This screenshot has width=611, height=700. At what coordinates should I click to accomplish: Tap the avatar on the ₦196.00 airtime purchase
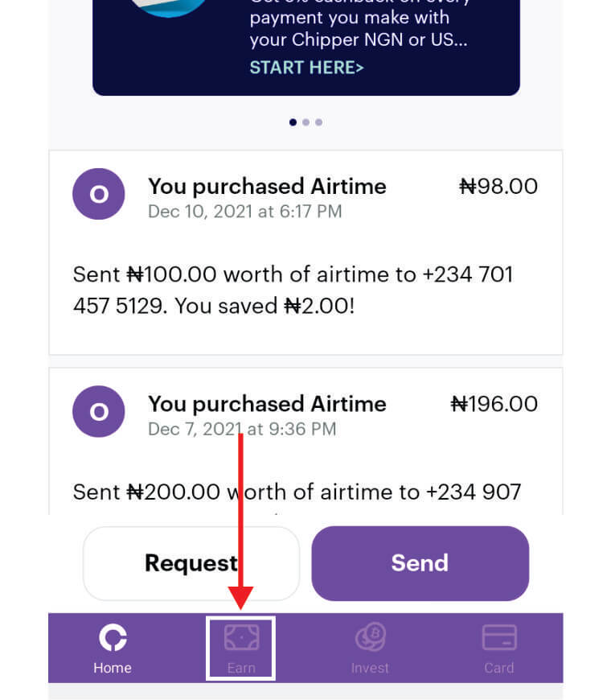click(x=99, y=412)
